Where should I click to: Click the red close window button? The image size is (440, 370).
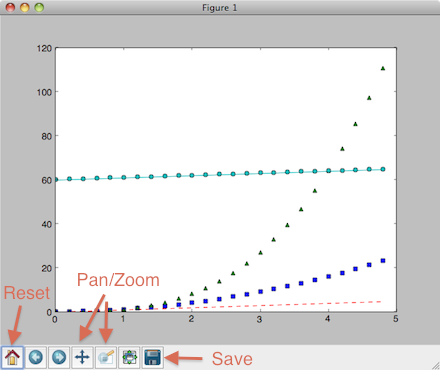click(10, 7)
